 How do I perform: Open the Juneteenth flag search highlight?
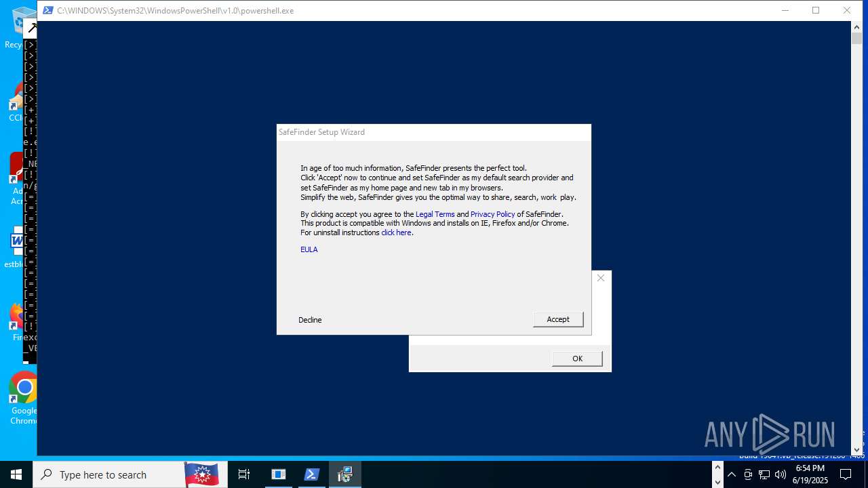201,474
